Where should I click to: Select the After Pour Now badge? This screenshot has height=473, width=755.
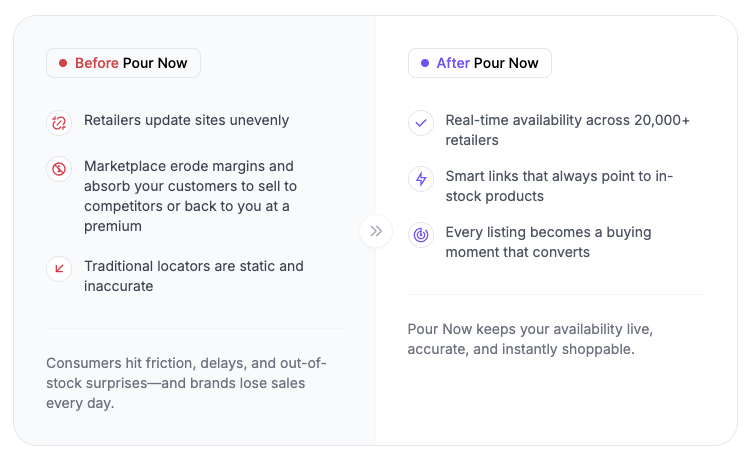click(x=480, y=63)
